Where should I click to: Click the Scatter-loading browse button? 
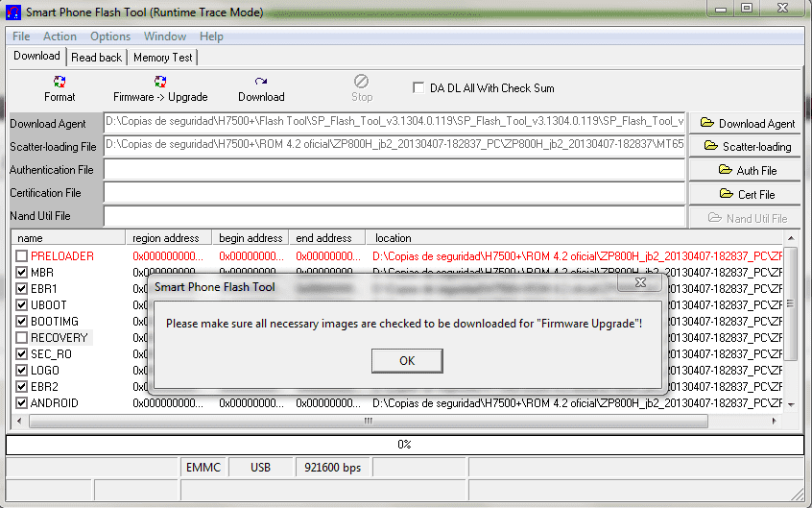[x=746, y=147]
